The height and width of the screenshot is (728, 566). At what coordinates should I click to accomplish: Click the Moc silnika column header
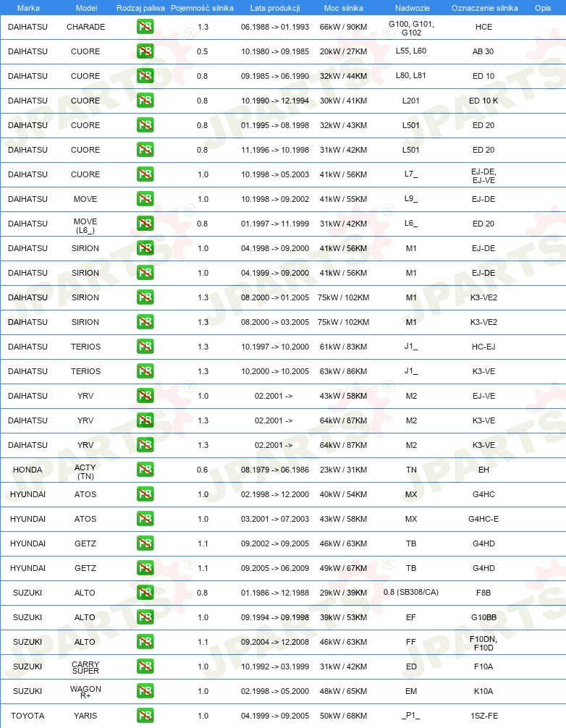tap(344, 8)
